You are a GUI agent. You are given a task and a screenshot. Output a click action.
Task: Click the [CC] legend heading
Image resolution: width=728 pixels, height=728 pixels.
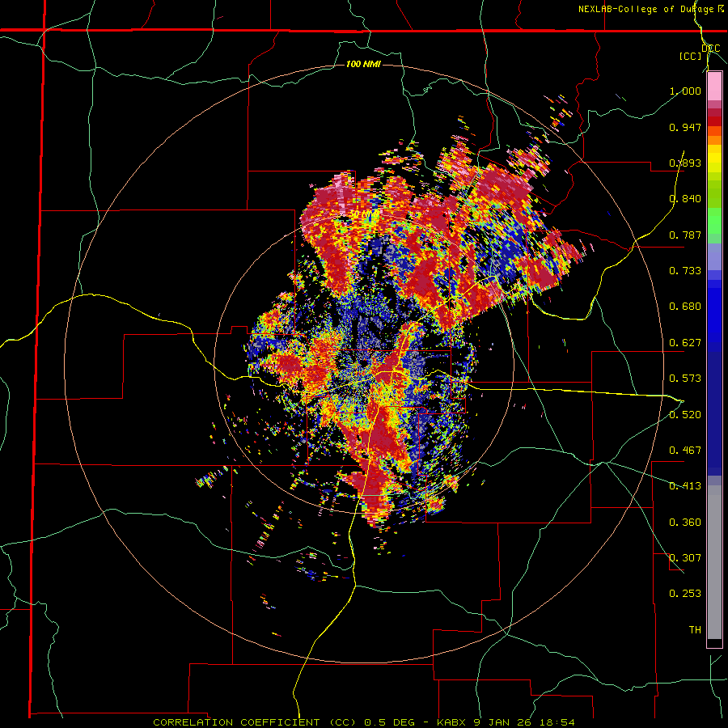click(691, 56)
